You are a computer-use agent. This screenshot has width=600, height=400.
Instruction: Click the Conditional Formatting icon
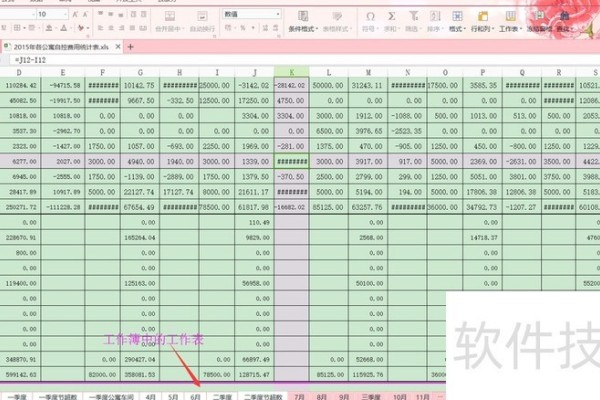(x=303, y=16)
